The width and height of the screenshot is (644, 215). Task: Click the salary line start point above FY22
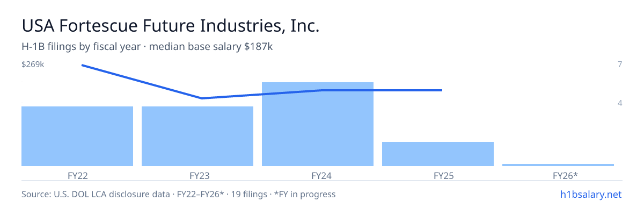pos(82,65)
